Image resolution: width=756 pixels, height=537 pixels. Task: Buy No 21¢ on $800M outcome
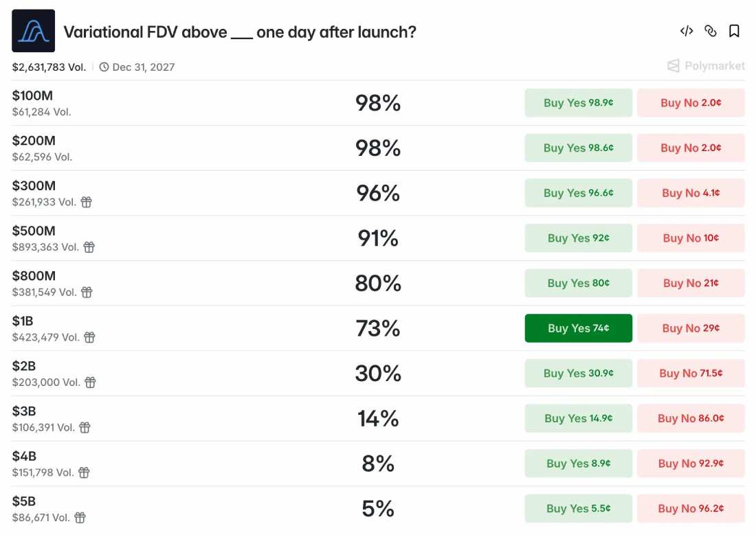(691, 283)
